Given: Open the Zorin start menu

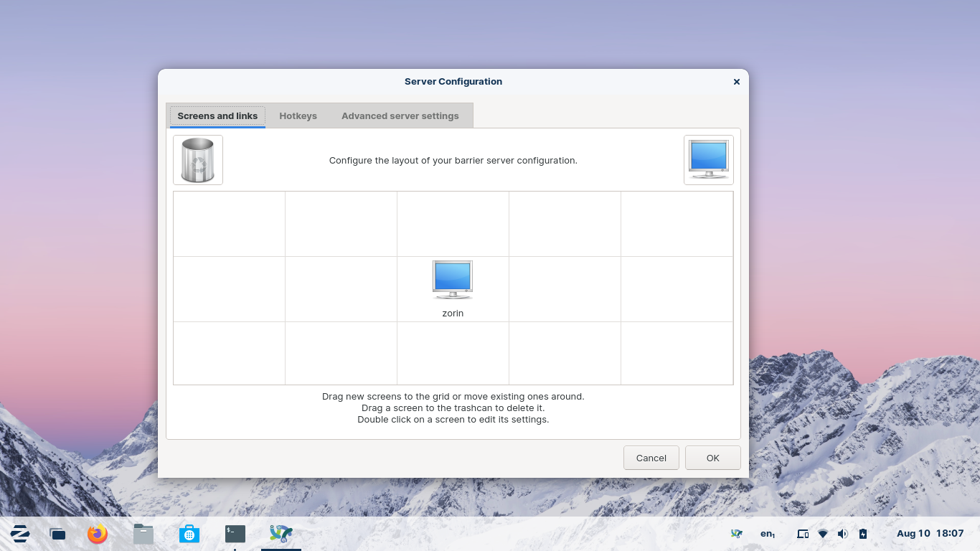Looking at the screenshot, I should [x=20, y=533].
